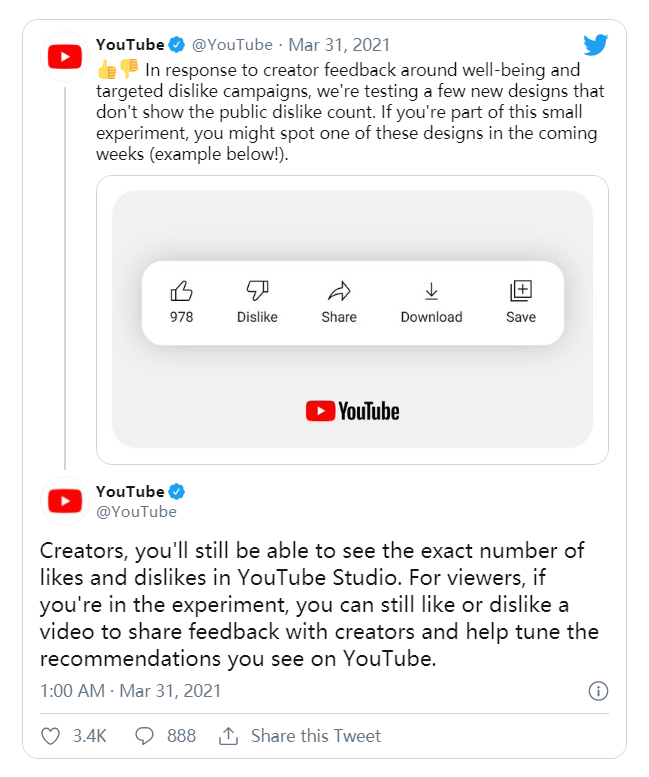Screen dimensions: 649x777
Task: Click the 978 like count in the image
Action: tap(181, 317)
